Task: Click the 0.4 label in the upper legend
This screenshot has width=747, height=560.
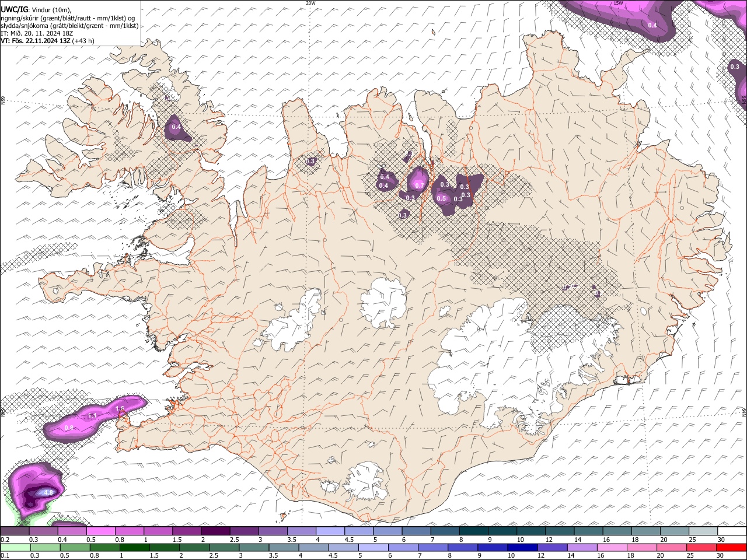Action: tap(62, 540)
